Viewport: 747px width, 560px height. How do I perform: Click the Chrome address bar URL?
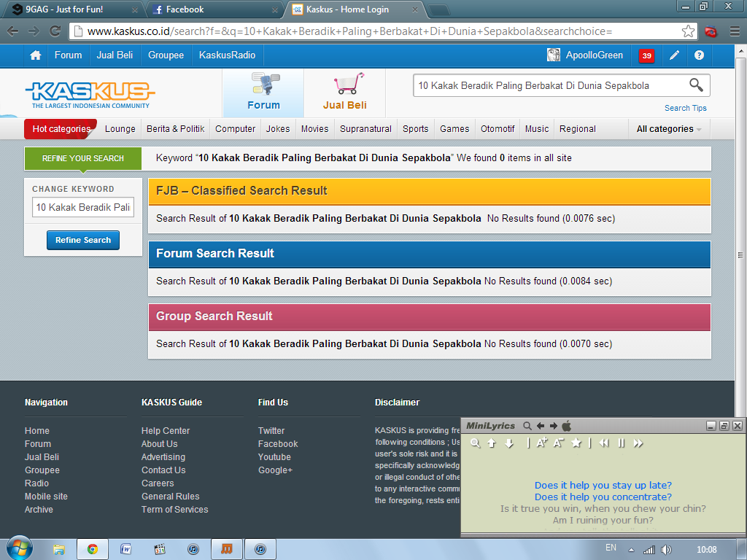349,31
